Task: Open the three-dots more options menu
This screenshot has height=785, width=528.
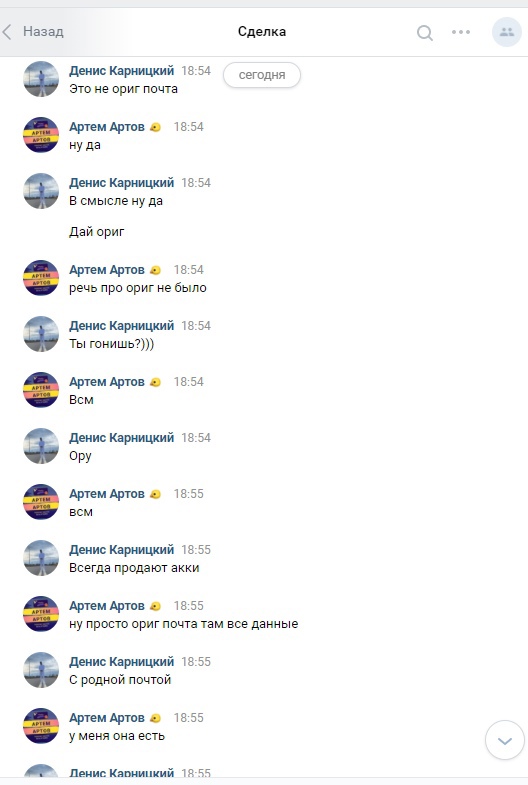Action: (x=460, y=32)
